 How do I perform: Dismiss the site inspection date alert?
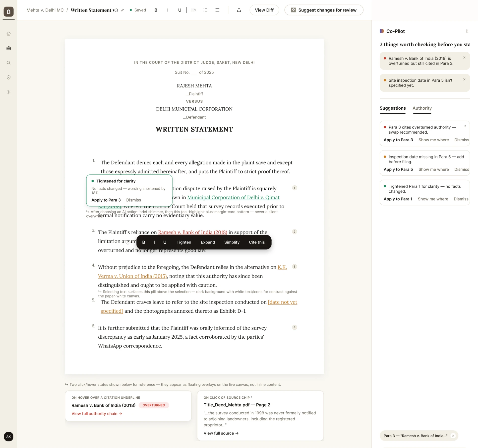tap(464, 79)
